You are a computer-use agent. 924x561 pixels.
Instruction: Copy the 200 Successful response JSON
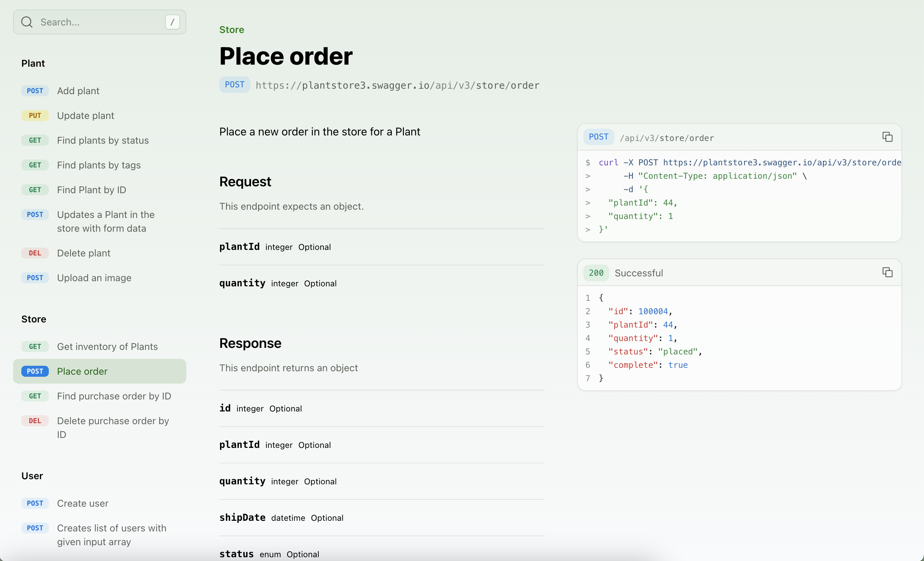887,272
